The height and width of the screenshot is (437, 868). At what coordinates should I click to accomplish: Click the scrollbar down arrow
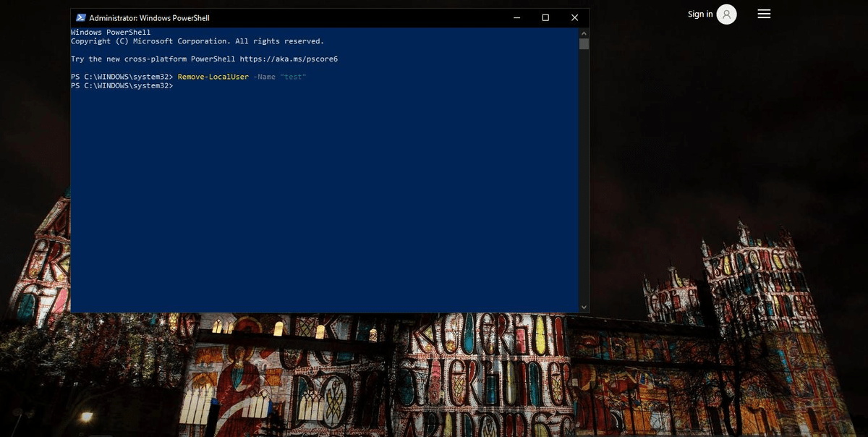coord(583,306)
